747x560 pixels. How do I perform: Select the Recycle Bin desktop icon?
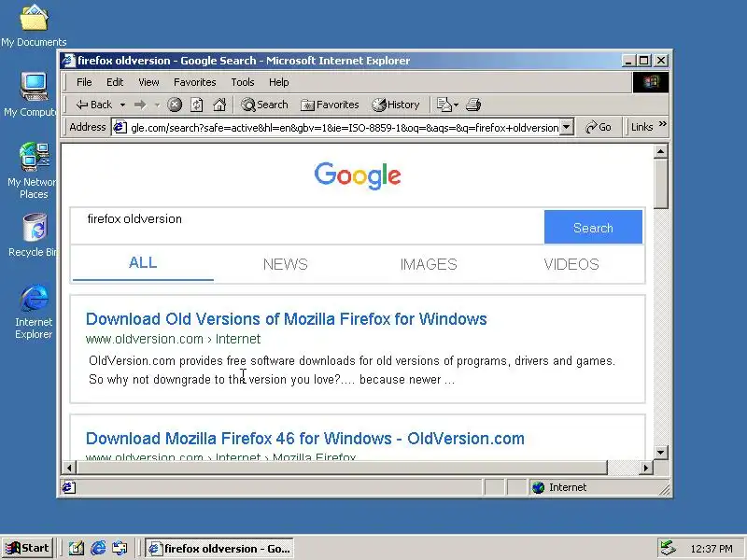33,235
